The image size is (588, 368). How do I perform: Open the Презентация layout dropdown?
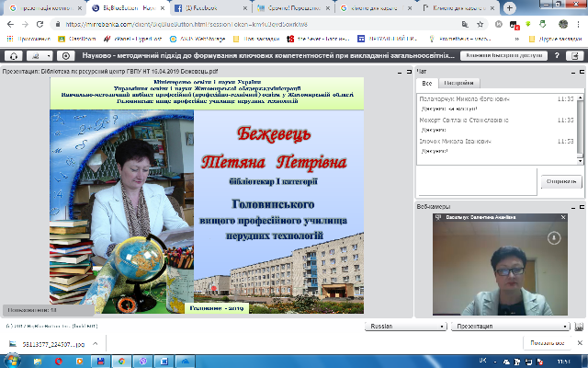click(x=510, y=326)
